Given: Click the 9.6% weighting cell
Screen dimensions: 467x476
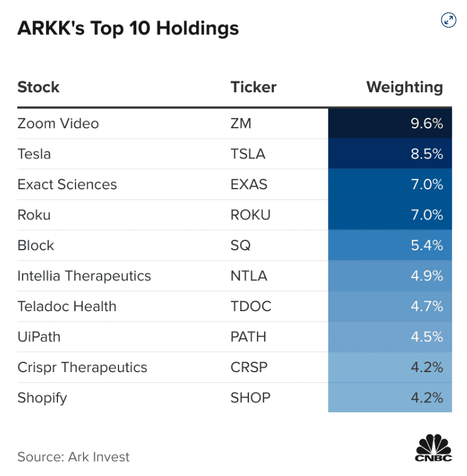Looking at the screenshot, I should click(390, 124).
